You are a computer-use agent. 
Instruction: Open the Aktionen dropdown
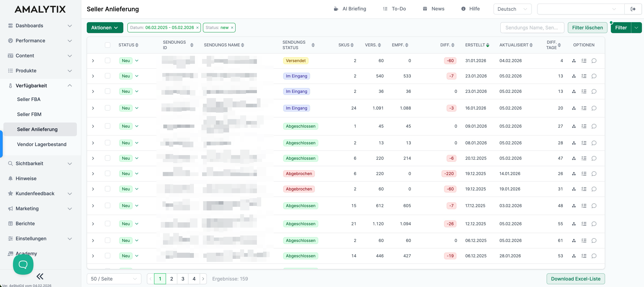105,27
